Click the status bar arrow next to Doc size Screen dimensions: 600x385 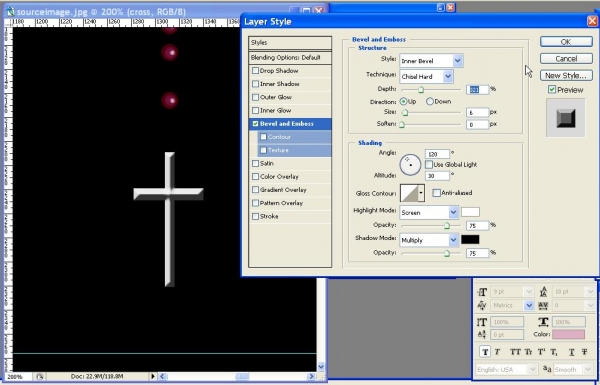pos(153,377)
